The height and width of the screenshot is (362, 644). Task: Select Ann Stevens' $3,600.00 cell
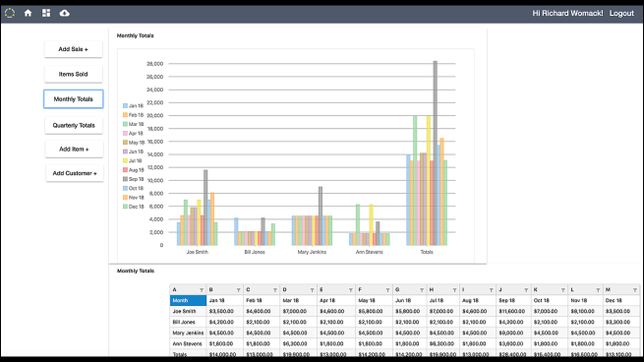point(513,344)
